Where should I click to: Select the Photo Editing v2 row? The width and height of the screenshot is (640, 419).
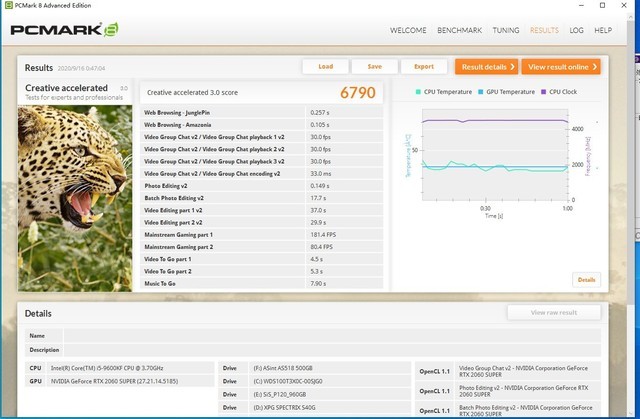tap(262, 186)
